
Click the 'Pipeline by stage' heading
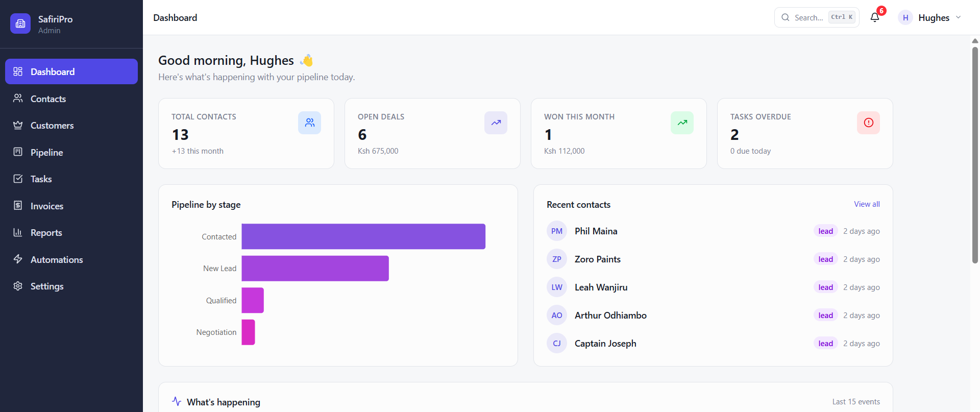click(x=206, y=205)
